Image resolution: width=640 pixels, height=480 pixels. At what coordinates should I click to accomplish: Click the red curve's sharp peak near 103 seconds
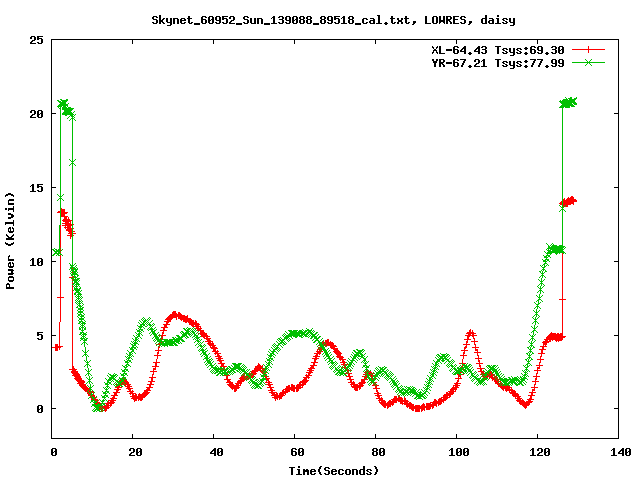[470, 333]
